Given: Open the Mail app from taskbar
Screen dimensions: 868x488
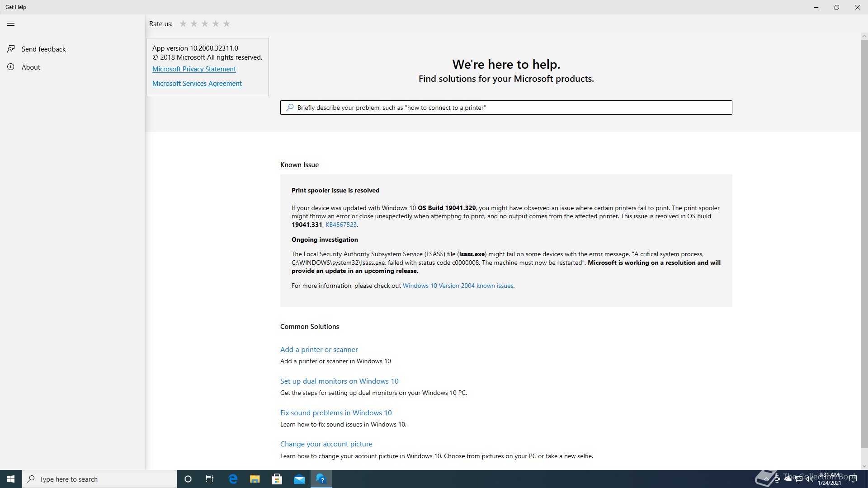Looking at the screenshot, I should coord(299,479).
